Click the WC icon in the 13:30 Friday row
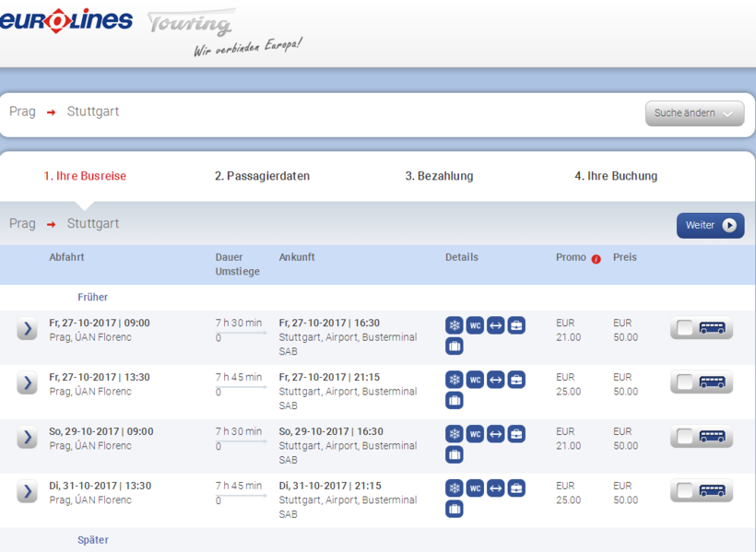The height and width of the screenshot is (552, 756). [x=475, y=380]
